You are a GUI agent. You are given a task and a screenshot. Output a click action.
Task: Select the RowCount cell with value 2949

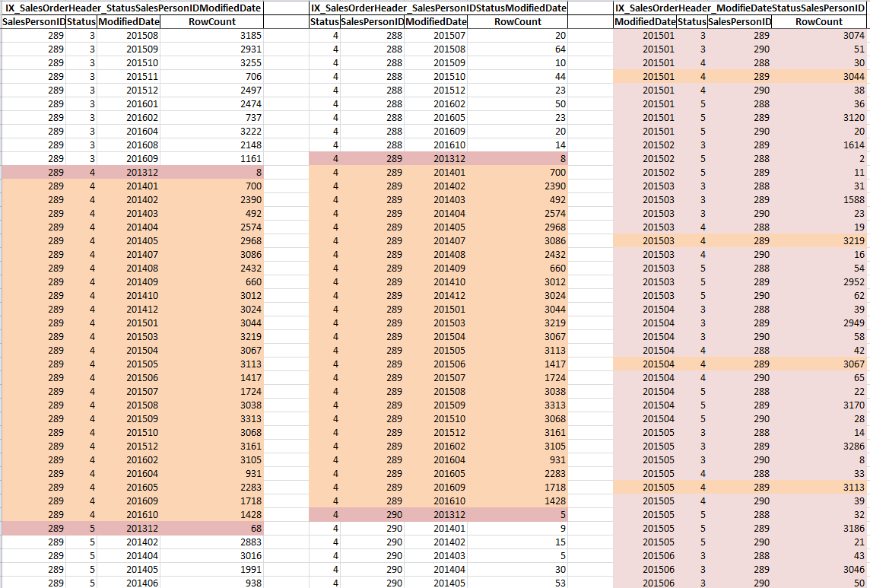[x=819, y=323]
